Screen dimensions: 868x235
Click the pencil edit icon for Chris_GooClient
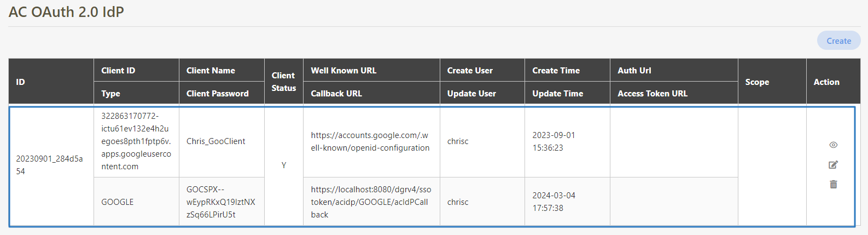coord(833,165)
